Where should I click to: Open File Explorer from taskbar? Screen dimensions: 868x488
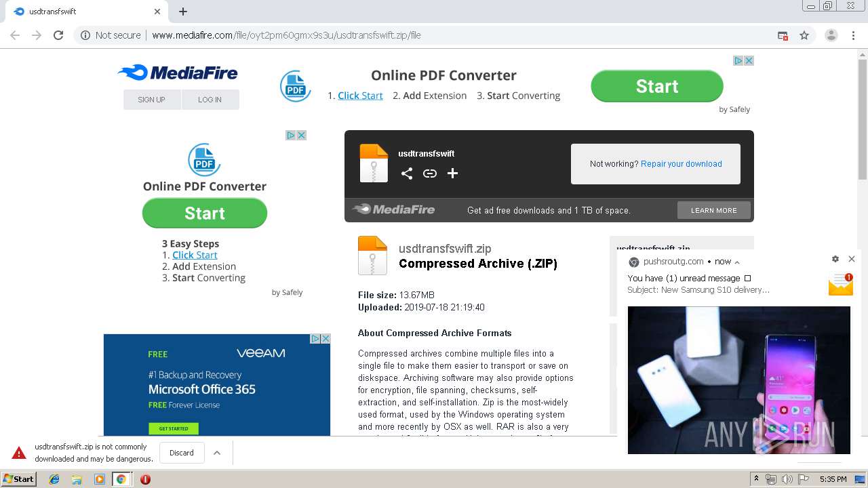tap(77, 479)
